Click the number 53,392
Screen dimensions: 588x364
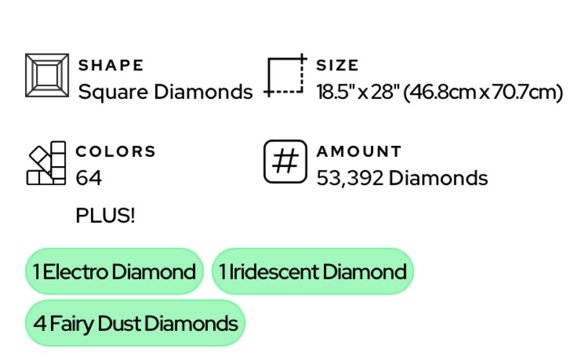coord(350,178)
